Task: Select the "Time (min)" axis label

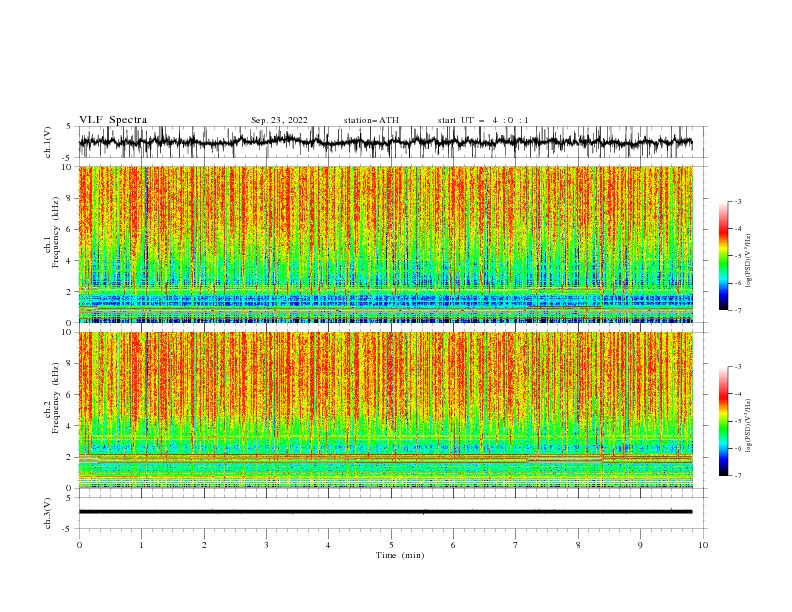Action: (400, 555)
